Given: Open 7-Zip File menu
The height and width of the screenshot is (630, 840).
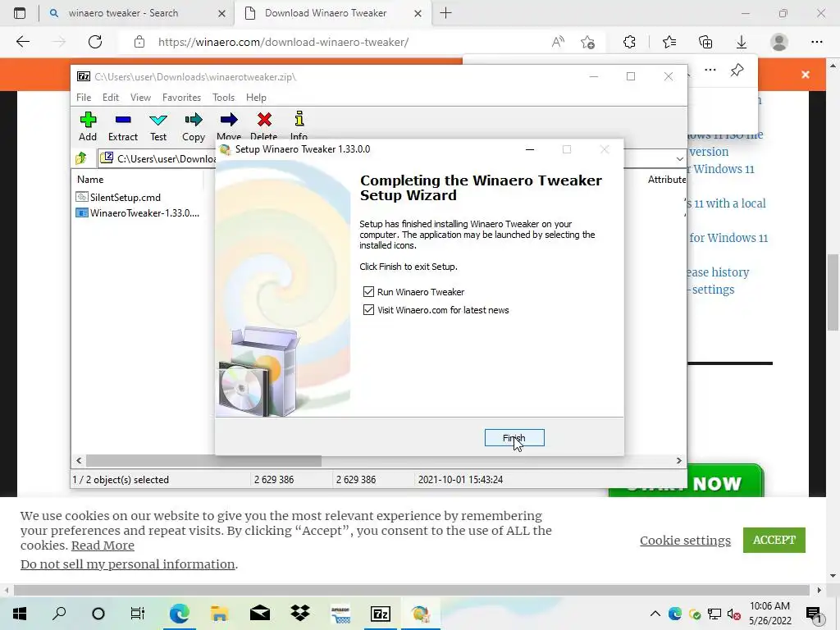Looking at the screenshot, I should pyautogui.click(x=84, y=98).
